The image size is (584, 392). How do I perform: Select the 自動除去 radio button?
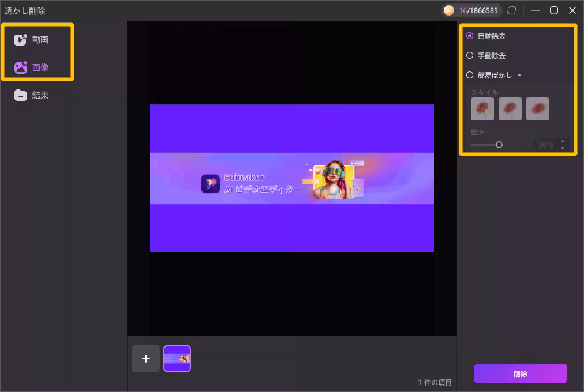click(470, 36)
